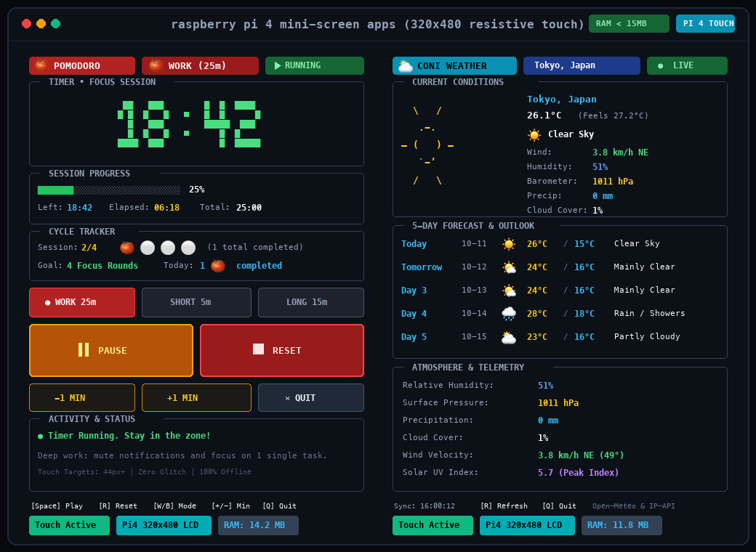Click the PI 4 TOUCH header badge

point(705,23)
